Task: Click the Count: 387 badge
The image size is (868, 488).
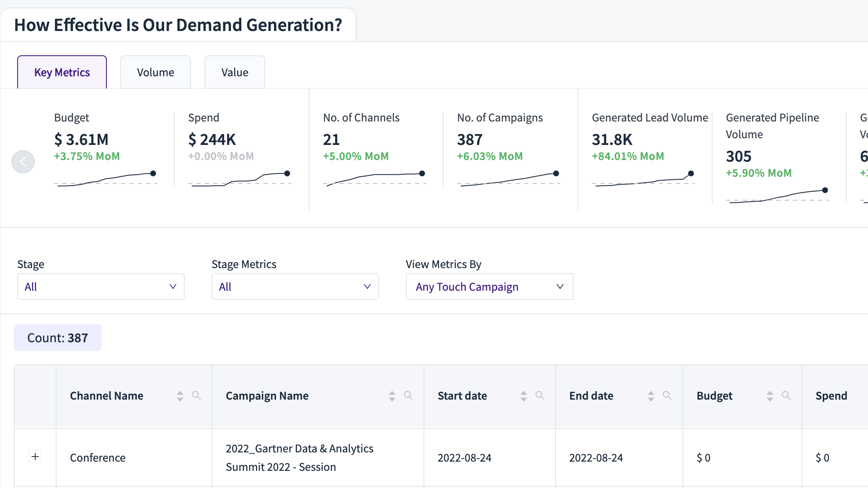Action: [x=58, y=338]
